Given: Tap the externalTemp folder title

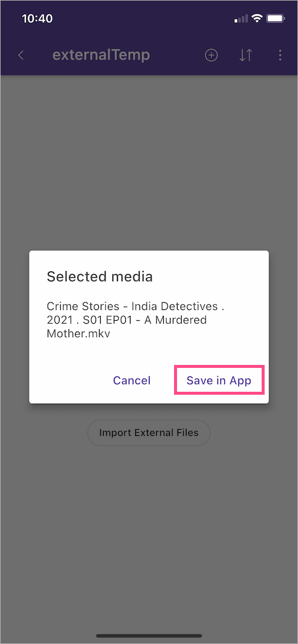Looking at the screenshot, I should click(x=101, y=55).
